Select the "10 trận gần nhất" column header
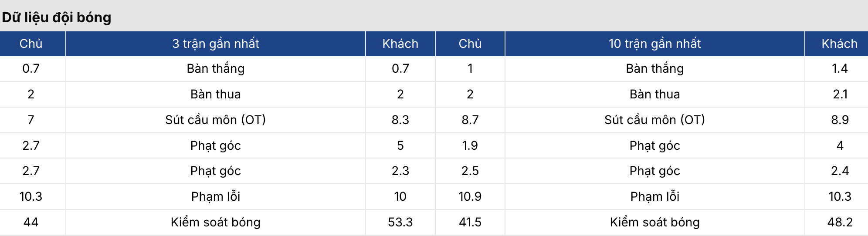The height and width of the screenshot is (236, 868). (654, 44)
